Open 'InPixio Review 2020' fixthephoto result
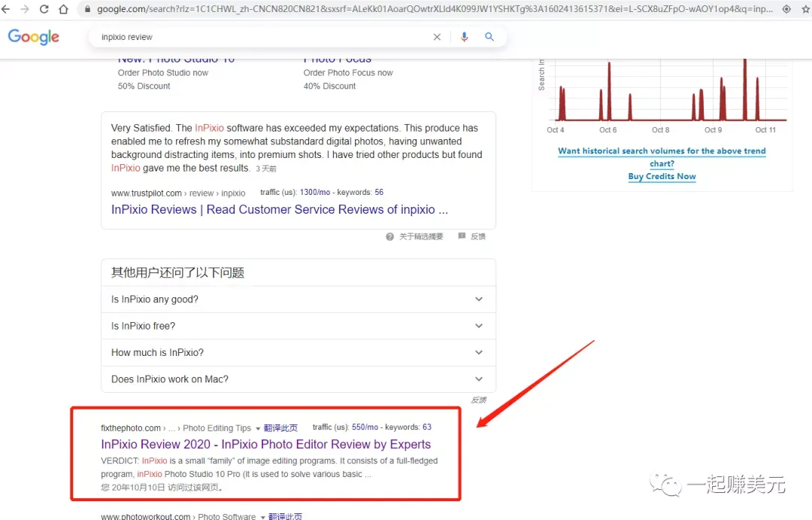Screen dimensions: 812x520 [265, 444]
